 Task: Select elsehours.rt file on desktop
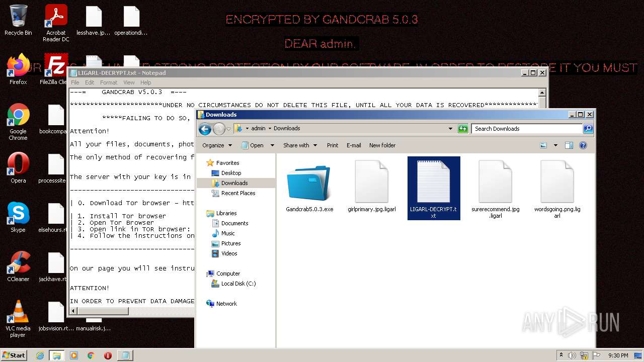pyautogui.click(x=53, y=218)
